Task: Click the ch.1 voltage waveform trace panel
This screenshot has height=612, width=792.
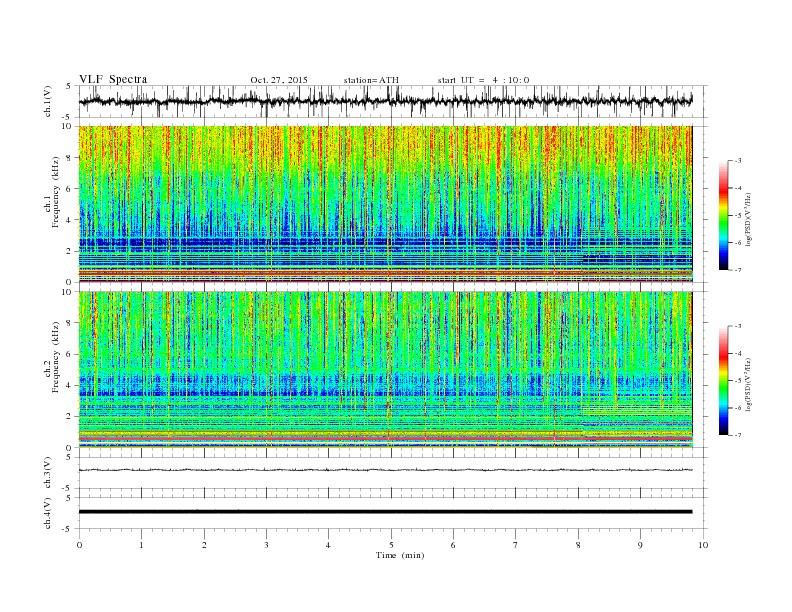Action: click(393, 101)
